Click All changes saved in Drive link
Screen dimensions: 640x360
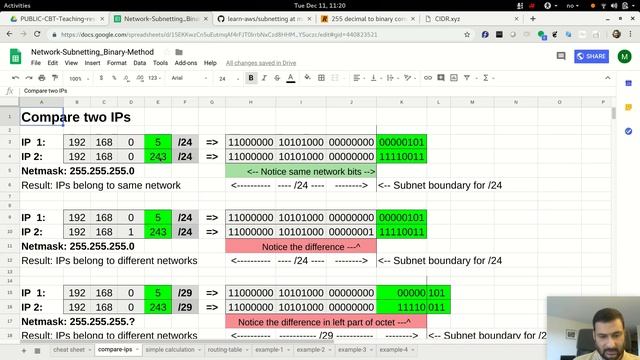point(261,63)
